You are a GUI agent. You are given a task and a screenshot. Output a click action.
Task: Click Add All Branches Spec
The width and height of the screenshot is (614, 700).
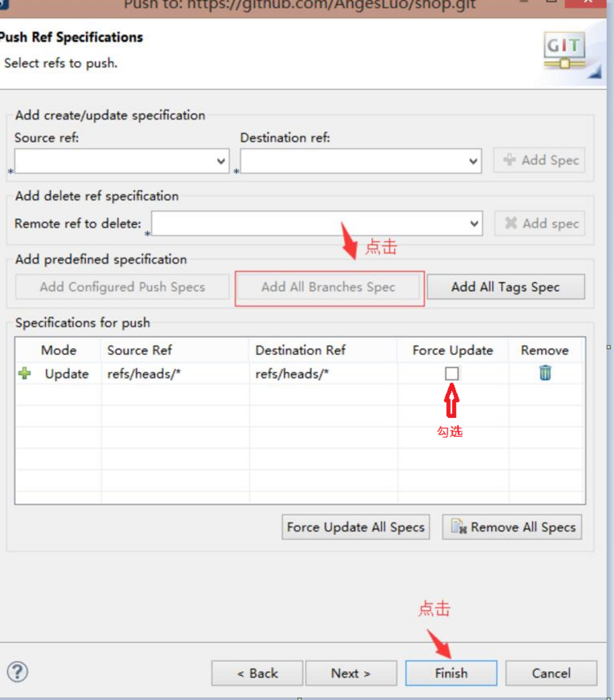328,286
